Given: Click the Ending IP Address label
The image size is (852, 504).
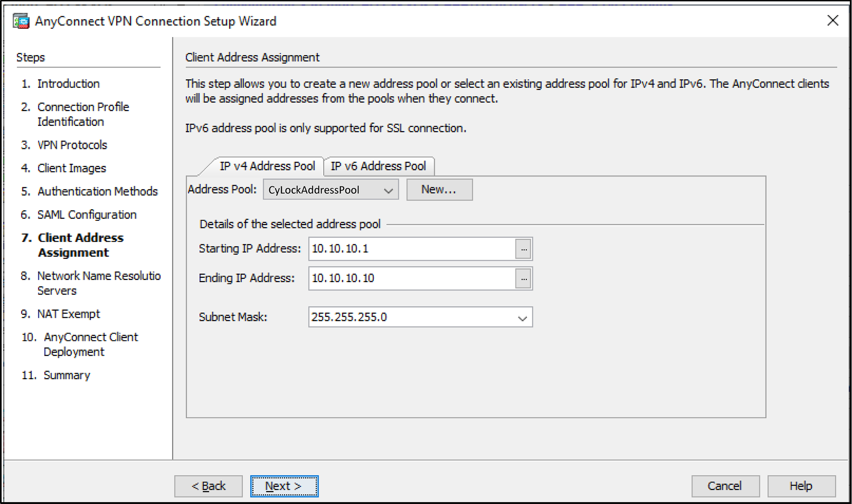Looking at the screenshot, I should [x=247, y=278].
